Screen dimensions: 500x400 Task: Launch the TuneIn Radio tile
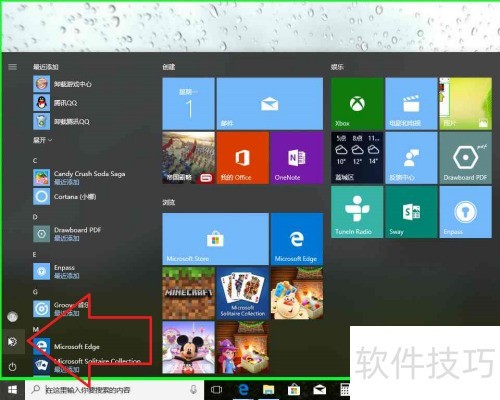[357, 212]
